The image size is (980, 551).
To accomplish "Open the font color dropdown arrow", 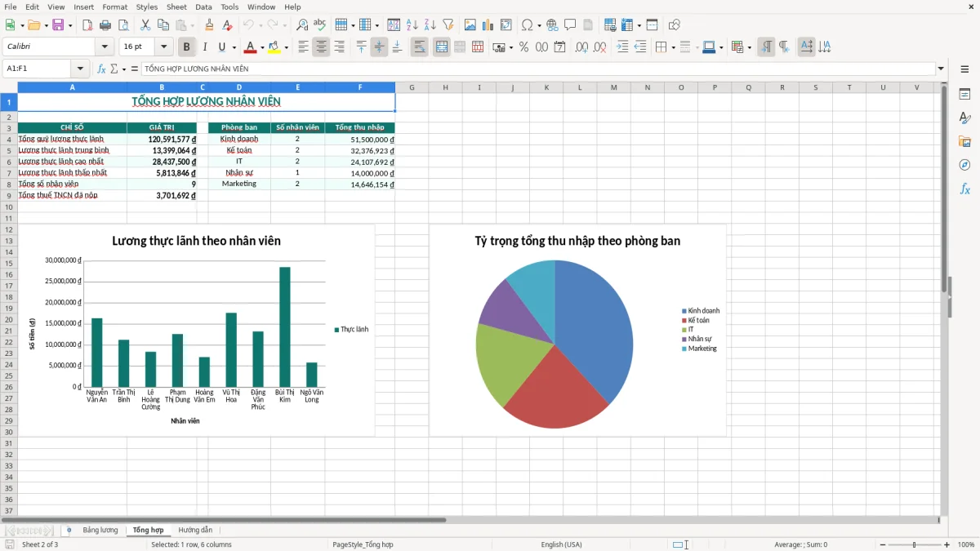I will [x=262, y=47].
